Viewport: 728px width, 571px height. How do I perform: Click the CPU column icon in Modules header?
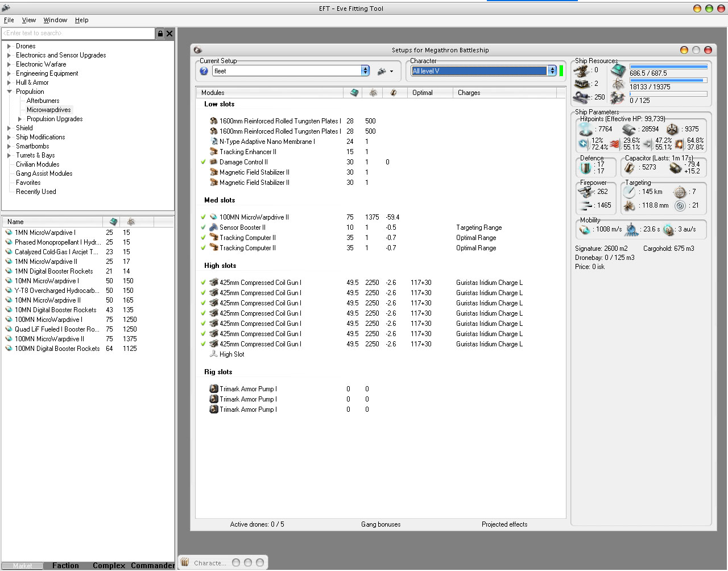pos(354,93)
